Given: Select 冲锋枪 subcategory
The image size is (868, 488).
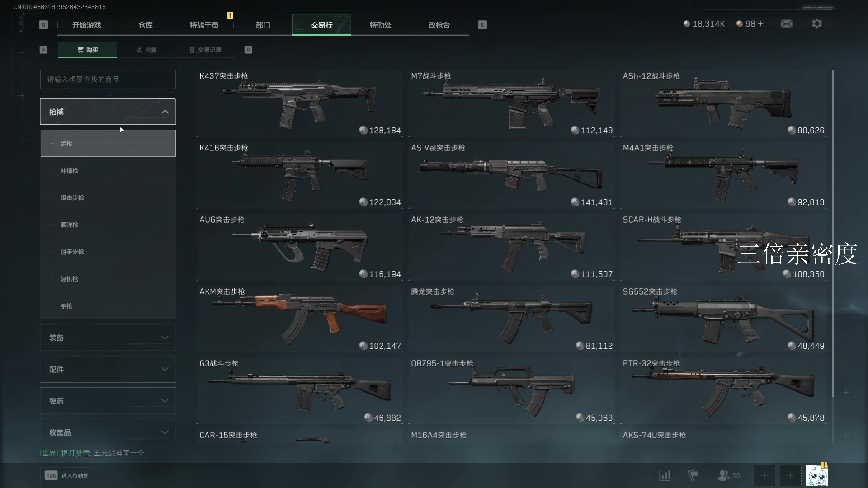Looking at the screenshot, I should 108,170.
